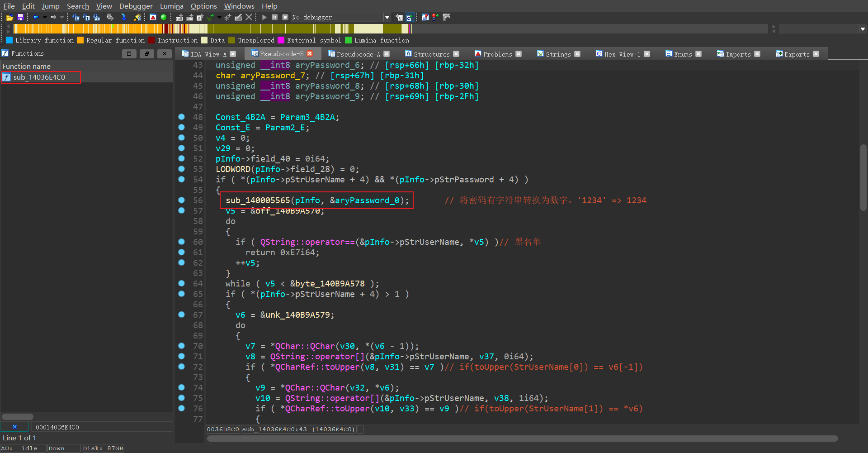Image resolution: width=868 pixels, height=453 pixels.
Task: Click the X cancel toolbar icon
Action: coord(249,17)
